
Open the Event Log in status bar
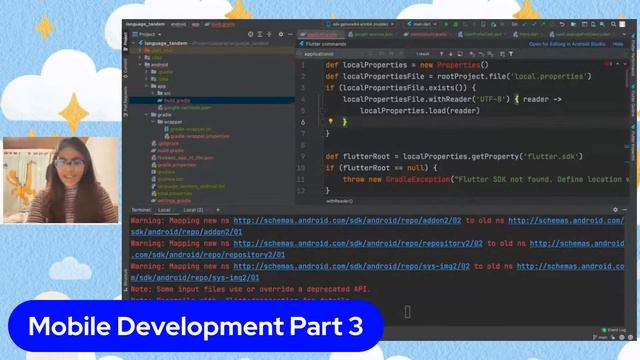[613, 330]
